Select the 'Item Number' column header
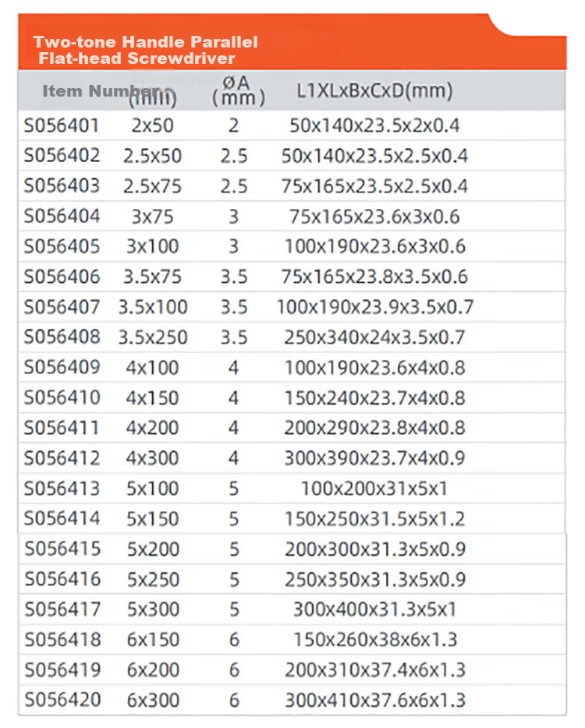Viewport: 585px width, 728px height. pos(101,90)
